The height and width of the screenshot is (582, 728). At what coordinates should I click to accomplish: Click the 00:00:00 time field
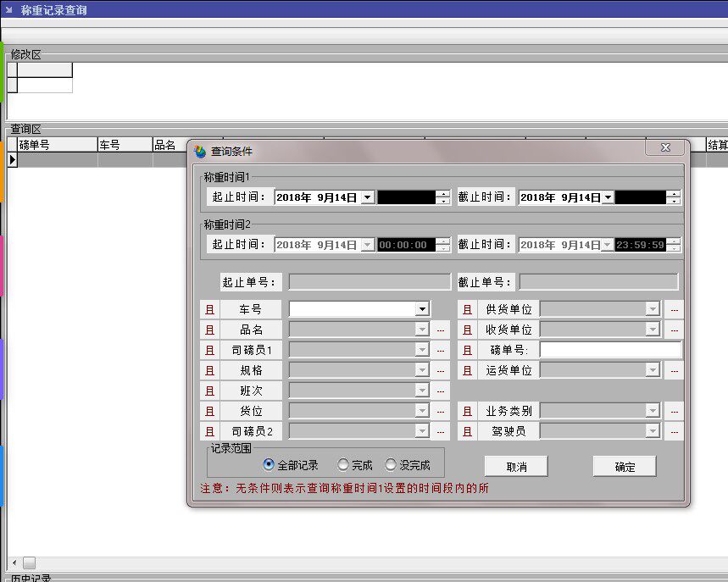point(407,245)
